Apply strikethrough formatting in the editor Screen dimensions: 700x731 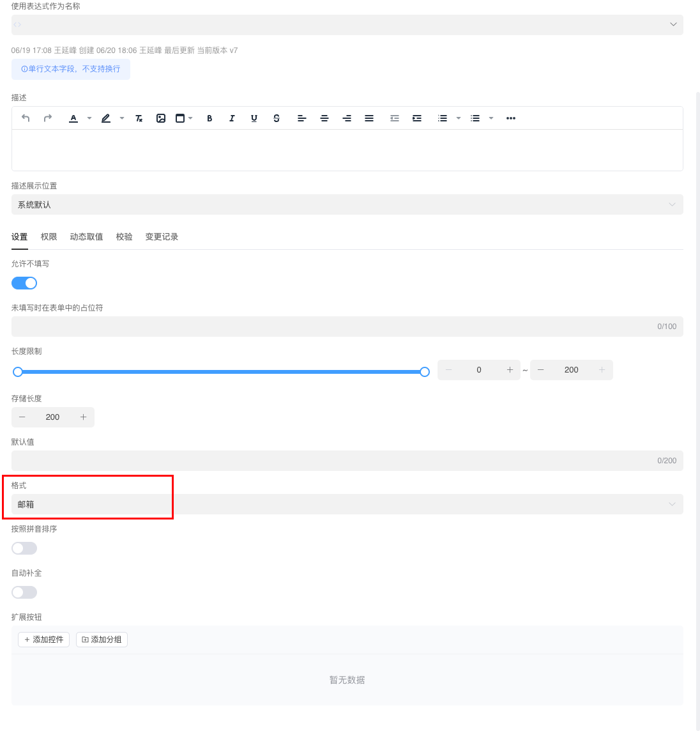tap(277, 118)
